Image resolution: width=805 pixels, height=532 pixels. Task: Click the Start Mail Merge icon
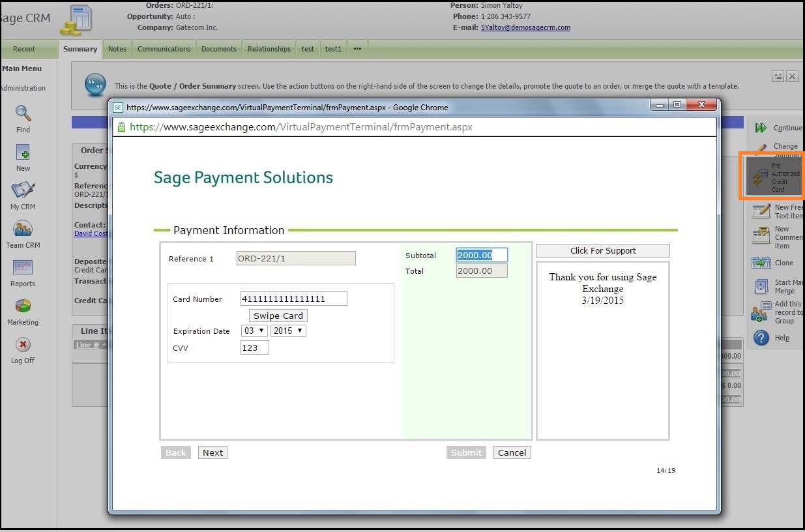pyautogui.click(x=761, y=286)
